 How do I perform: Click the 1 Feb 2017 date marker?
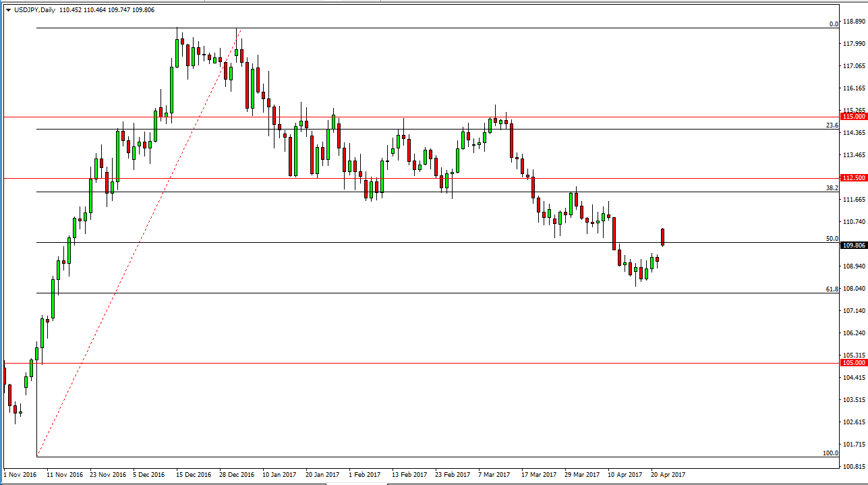366,475
